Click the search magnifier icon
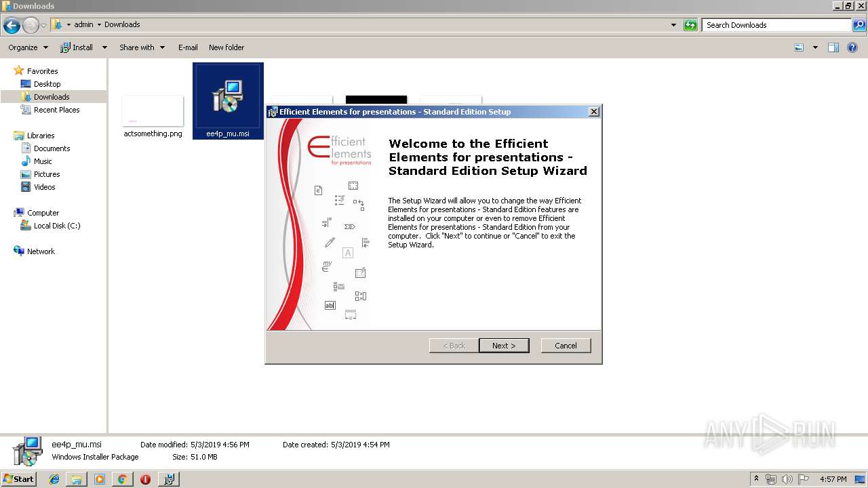The height and width of the screenshot is (488, 868). pos(859,25)
